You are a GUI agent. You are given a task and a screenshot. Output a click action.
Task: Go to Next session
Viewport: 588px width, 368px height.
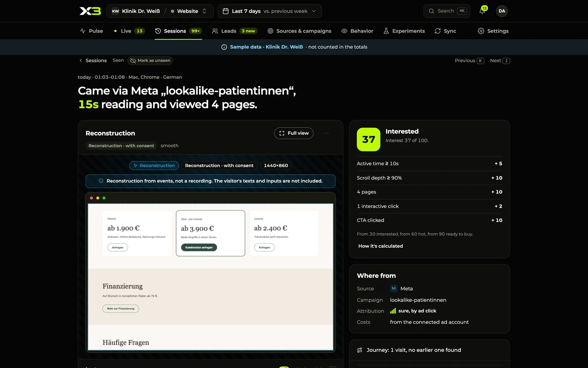tap(500, 61)
